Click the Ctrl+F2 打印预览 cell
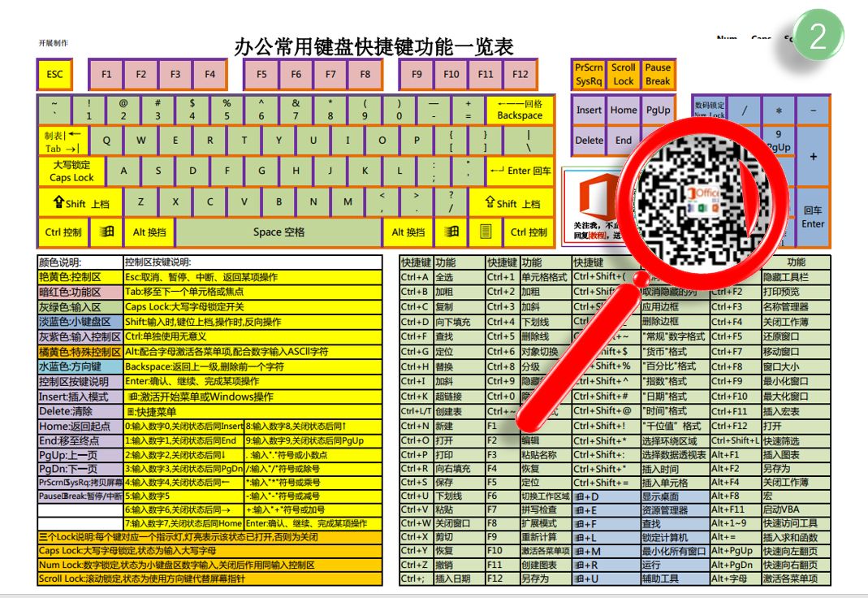 point(771,292)
